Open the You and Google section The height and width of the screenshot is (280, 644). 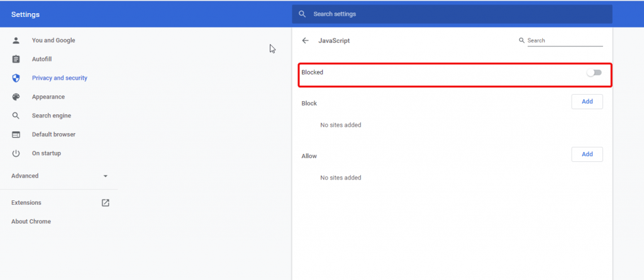tap(53, 40)
